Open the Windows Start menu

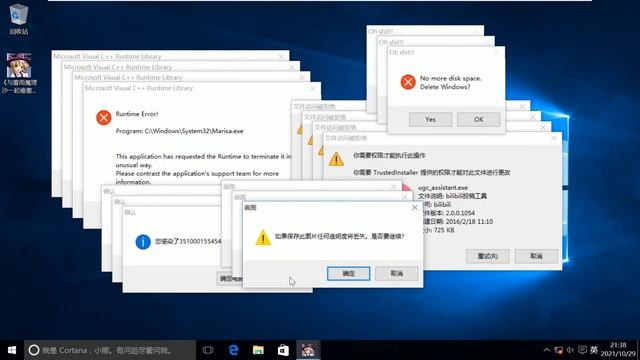(x=12, y=350)
